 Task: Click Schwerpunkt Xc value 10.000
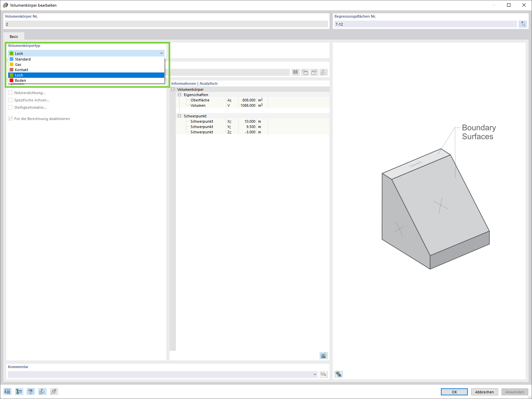(x=250, y=121)
